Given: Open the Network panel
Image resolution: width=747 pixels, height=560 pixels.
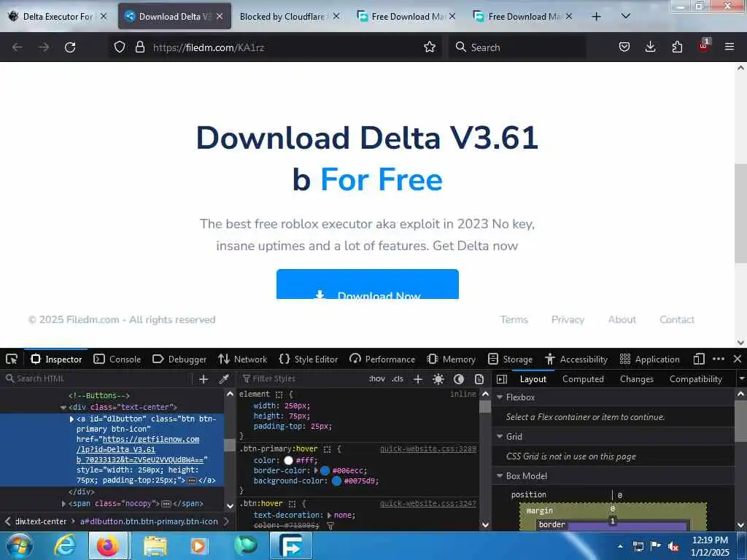Looking at the screenshot, I should coord(242,359).
